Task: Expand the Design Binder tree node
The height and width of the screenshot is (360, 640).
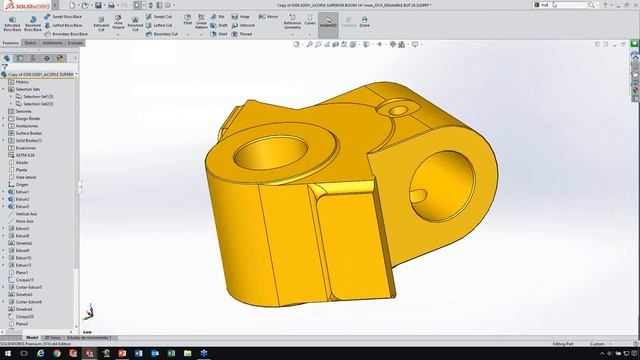Action: point(3,118)
